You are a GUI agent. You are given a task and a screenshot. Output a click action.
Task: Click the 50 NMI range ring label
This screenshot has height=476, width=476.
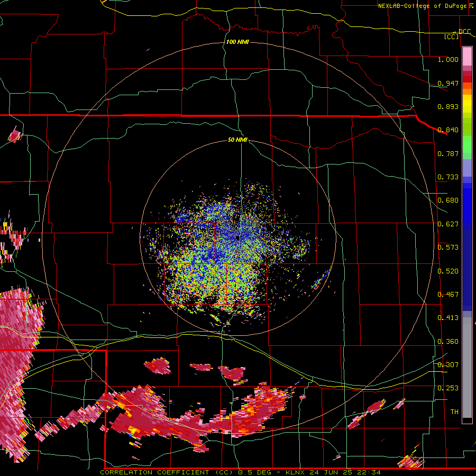[237, 140]
